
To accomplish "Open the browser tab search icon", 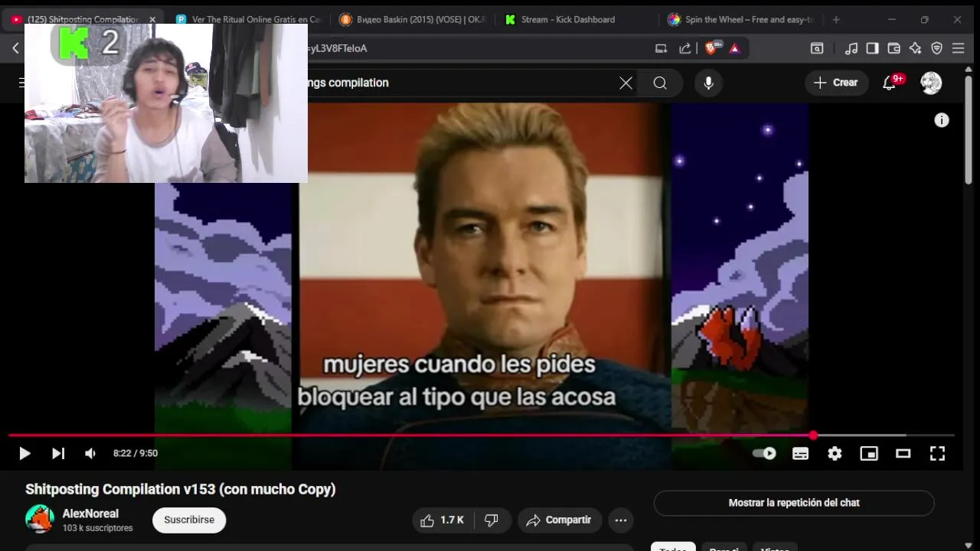I will tap(817, 48).
